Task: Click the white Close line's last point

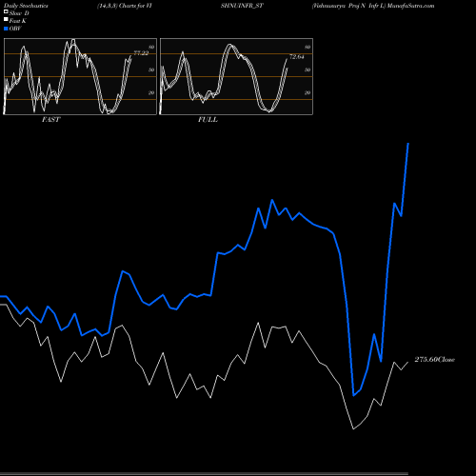Action: pyautogui.click(x=408, y=362)
